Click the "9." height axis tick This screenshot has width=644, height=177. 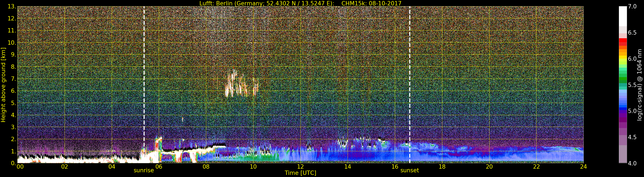click(14, 55)
